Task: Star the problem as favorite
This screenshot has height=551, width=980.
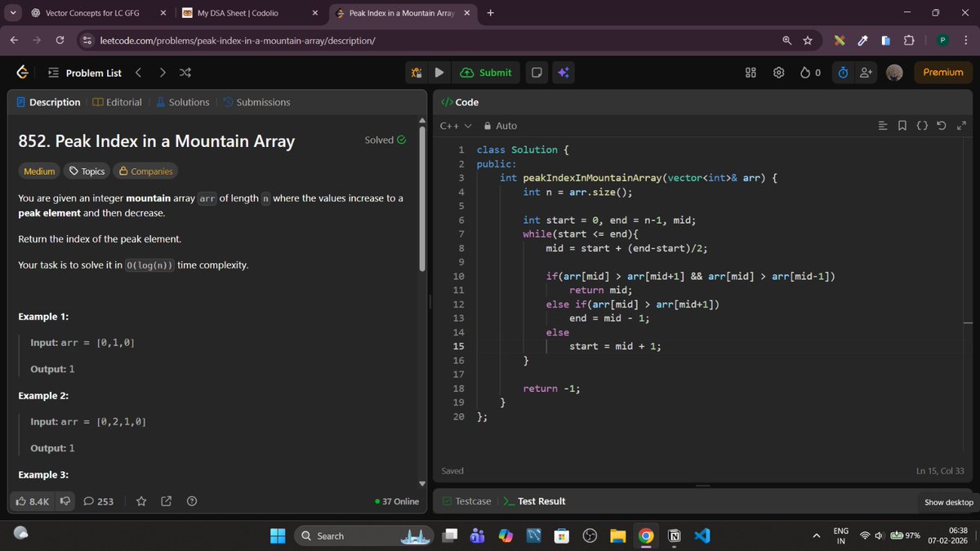Action: click(x=141, y=501)
